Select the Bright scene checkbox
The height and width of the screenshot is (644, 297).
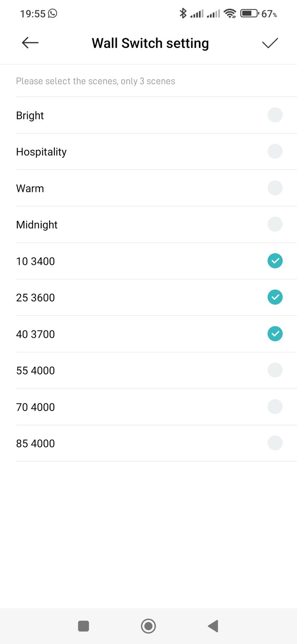(275, 115)
